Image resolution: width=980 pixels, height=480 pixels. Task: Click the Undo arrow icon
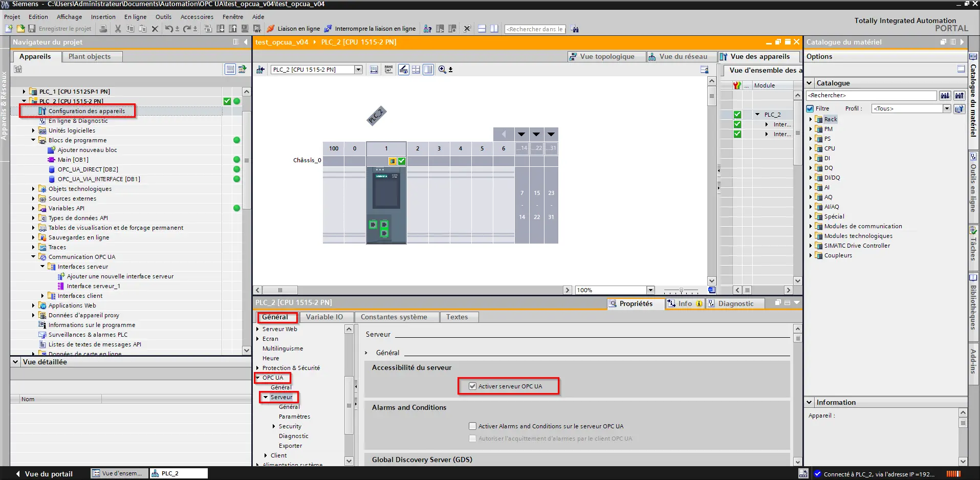169,29
